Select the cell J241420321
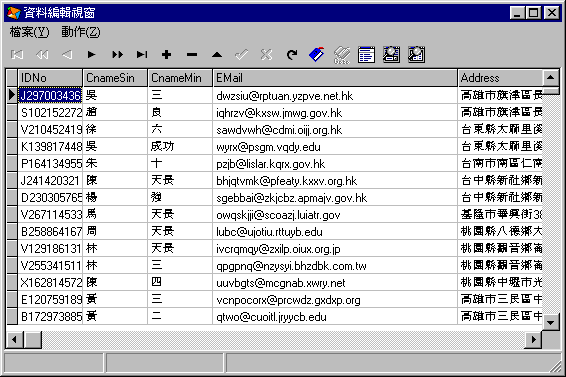Image resolution: width=566 pixels, height=377 pixels. [x=50, y=181]
